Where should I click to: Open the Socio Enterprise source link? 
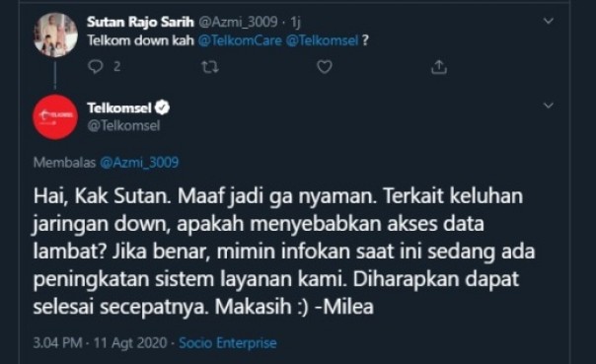(227, 342)
